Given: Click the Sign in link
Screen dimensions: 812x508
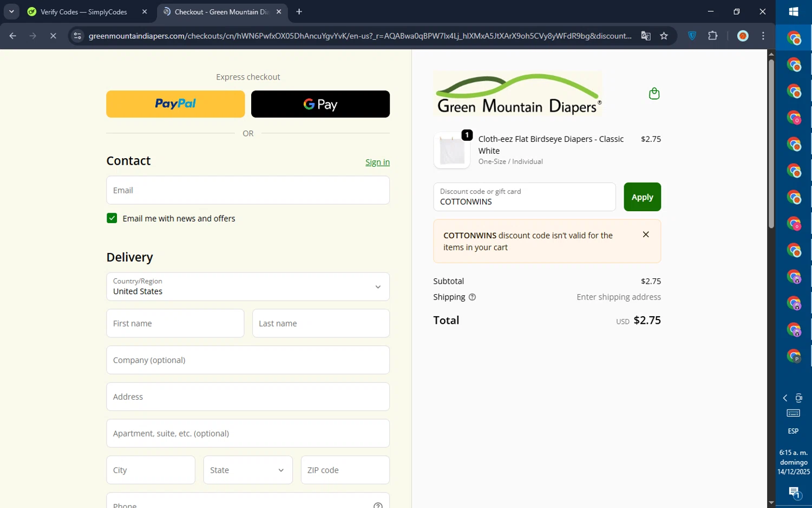Looking at the screenshot, I should [377, 162].
